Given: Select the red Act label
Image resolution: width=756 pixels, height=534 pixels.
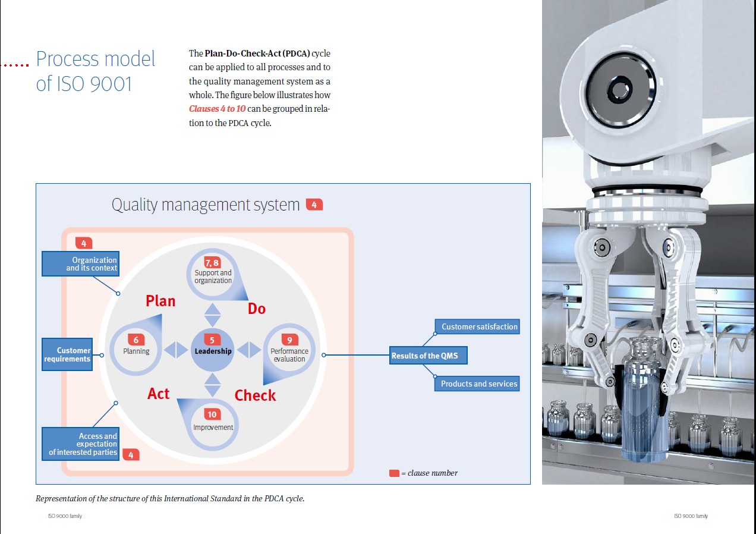Looking at the screenshot, I should (x=159, y=394).
